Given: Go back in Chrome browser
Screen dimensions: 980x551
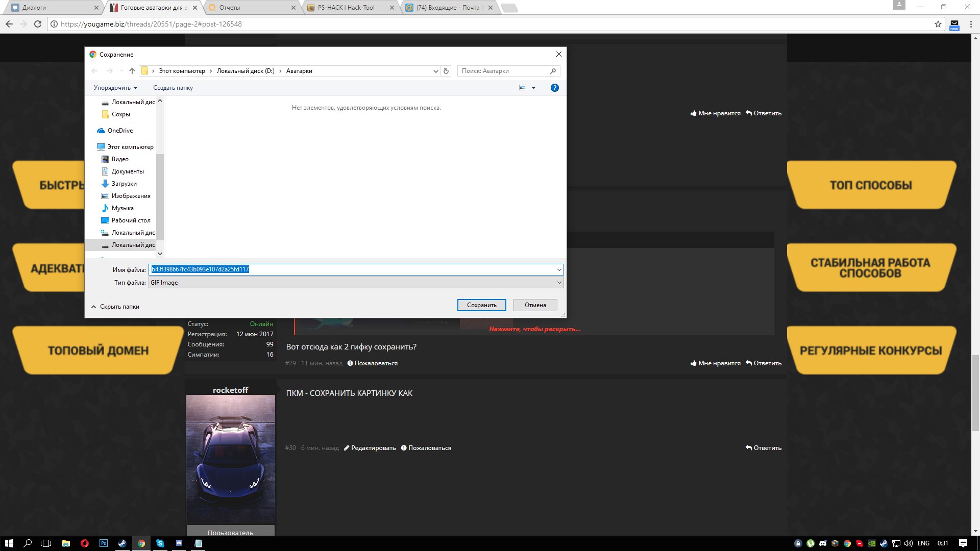Looking at the screenshot, I should point(9,24).
